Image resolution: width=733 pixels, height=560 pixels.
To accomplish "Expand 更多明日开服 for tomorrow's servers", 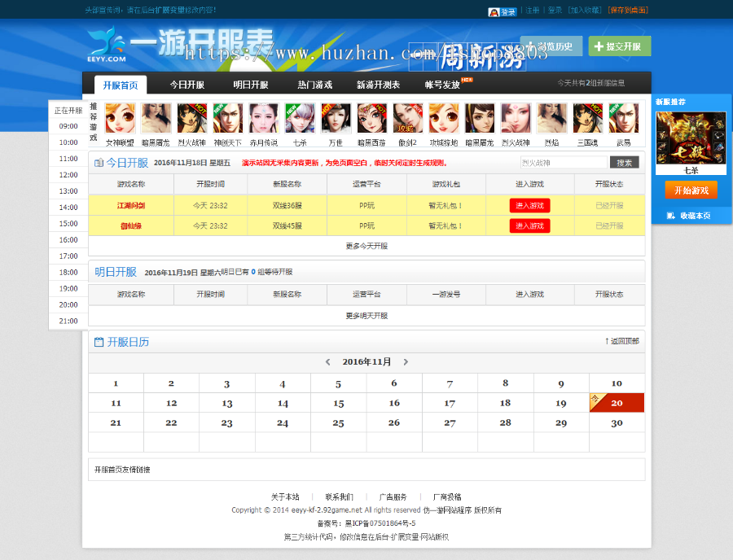I will click(365, 316).
